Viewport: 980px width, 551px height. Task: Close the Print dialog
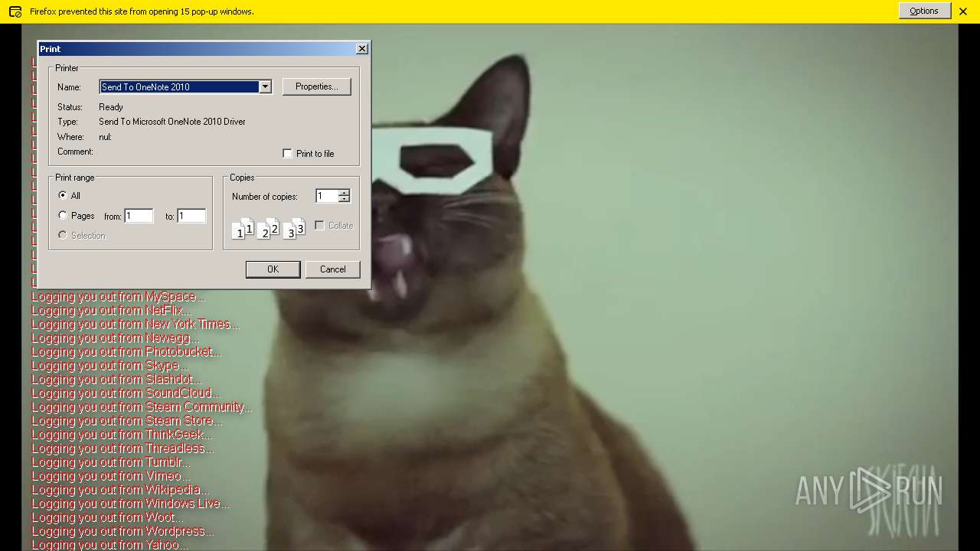[362, 48]
